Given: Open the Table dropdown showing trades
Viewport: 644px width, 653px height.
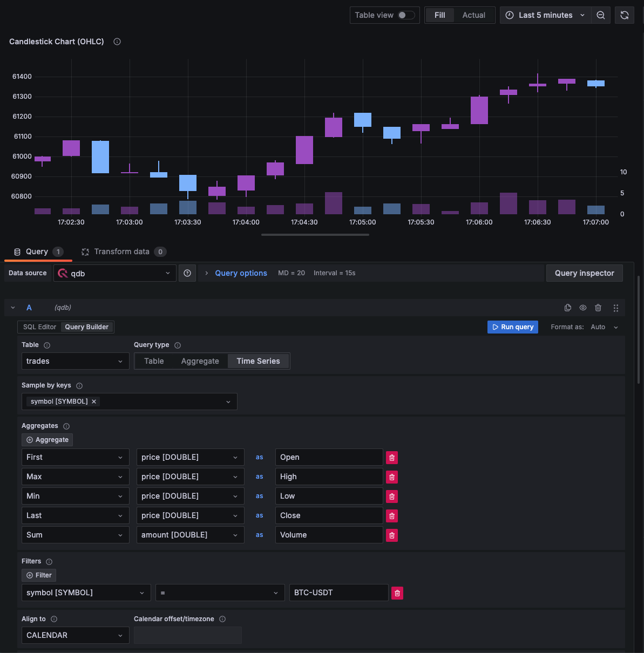Looking at the screenshot, I should pos(75,361).
